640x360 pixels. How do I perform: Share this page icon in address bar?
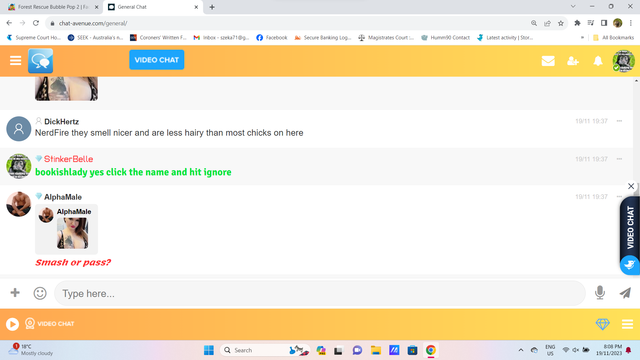[x=547, y=23]
